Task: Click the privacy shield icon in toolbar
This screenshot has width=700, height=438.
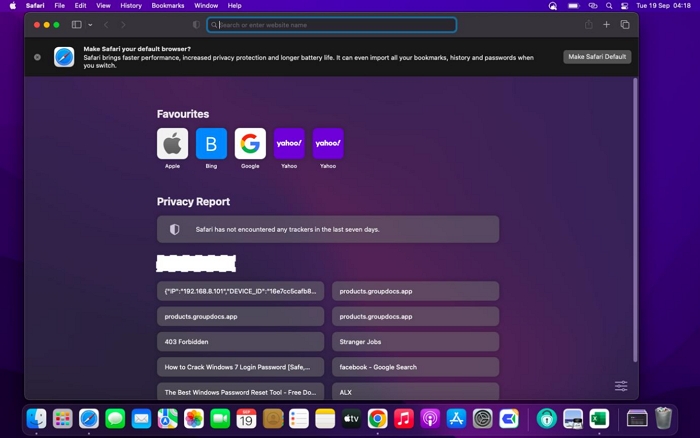Action: pos(196,25)
